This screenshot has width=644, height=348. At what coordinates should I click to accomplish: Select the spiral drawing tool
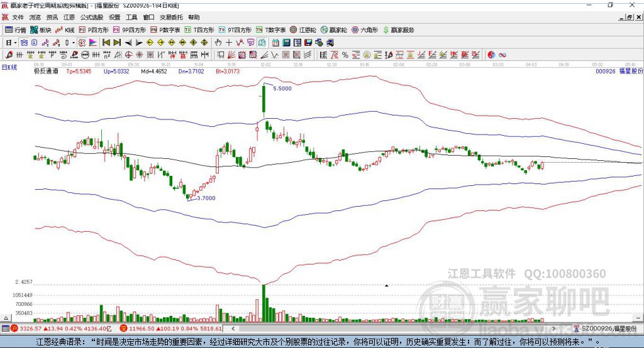[63, 55]
